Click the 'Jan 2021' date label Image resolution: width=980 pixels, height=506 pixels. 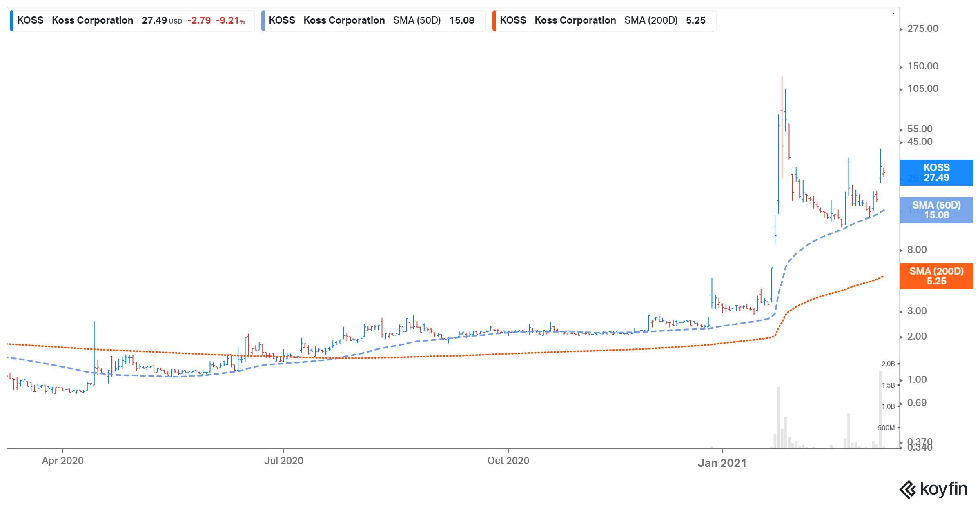[722, 463]
